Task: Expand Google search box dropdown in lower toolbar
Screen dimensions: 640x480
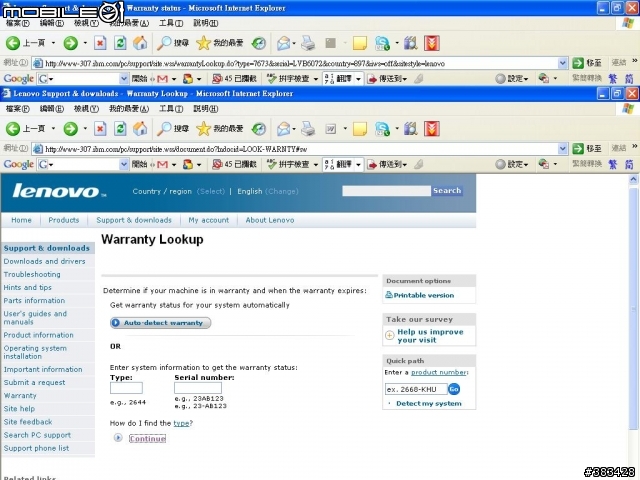Action: 124,164
